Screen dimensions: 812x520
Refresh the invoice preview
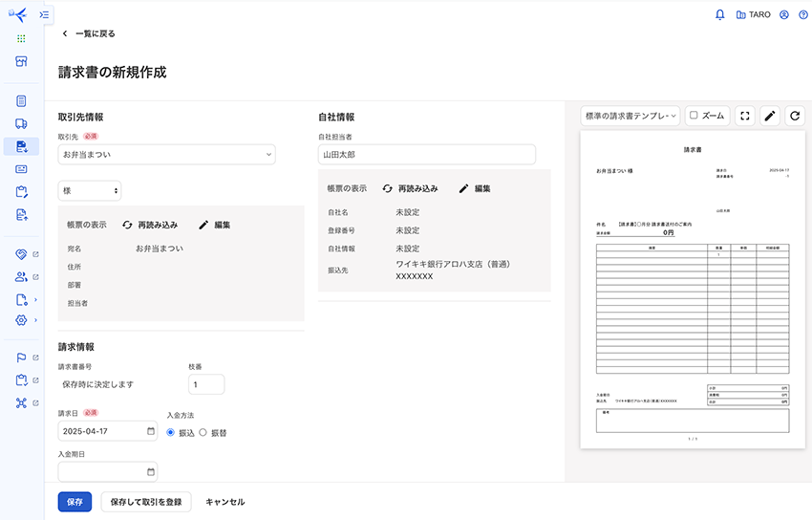795,116
